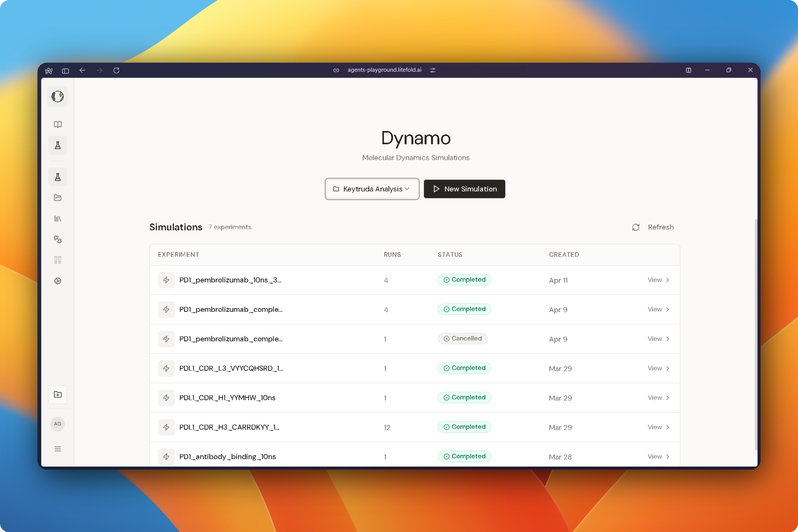This screenshot has height=532, width=798.
Task: Click the CREATED column header
Action: pyautogui.click(x=564, y=254)
